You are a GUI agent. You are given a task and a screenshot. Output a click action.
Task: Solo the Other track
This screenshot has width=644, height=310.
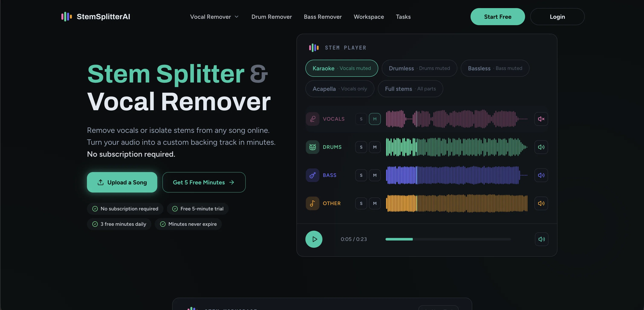pos(361,203)
